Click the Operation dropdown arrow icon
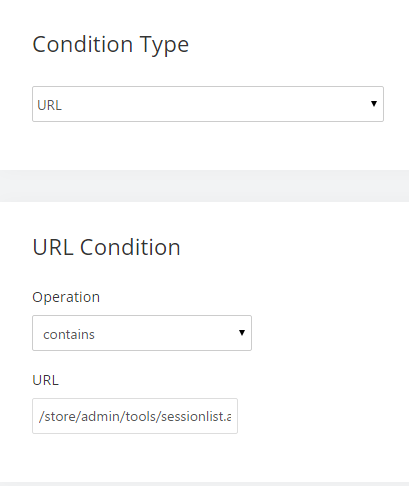 (x=242, y=333)
